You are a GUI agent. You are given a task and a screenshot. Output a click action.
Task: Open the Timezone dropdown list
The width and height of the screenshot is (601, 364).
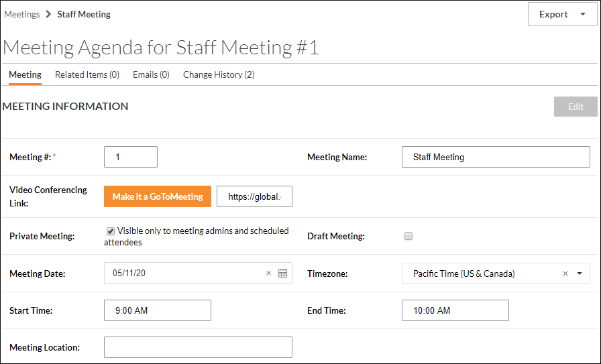(580, 274)
